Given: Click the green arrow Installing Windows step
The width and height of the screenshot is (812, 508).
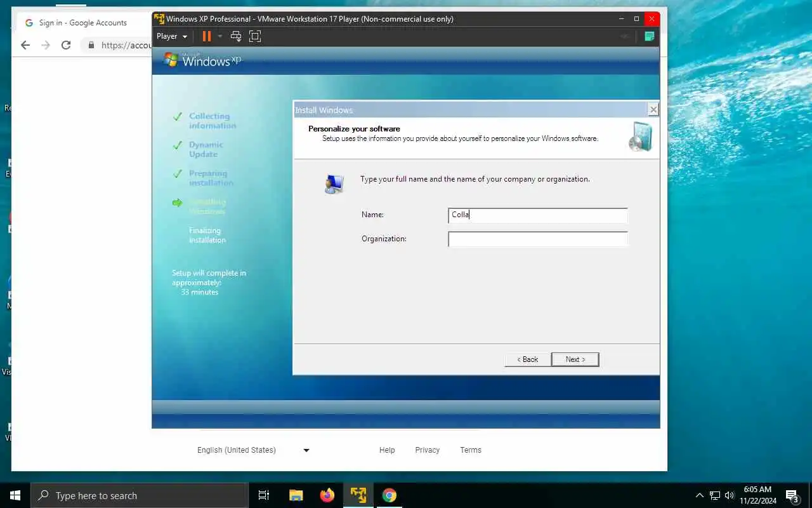Looking at the screenshot, I should [178, 203].
